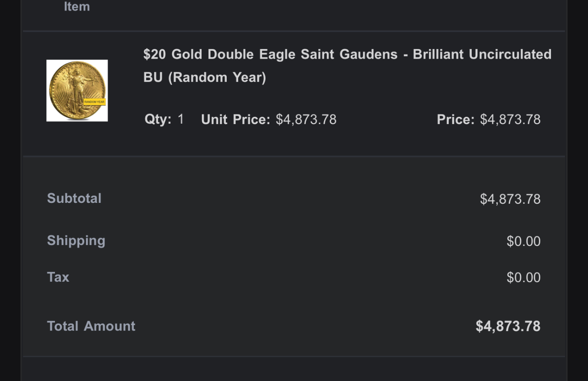
Task: Click the Item column header
Action: [76, 7]
